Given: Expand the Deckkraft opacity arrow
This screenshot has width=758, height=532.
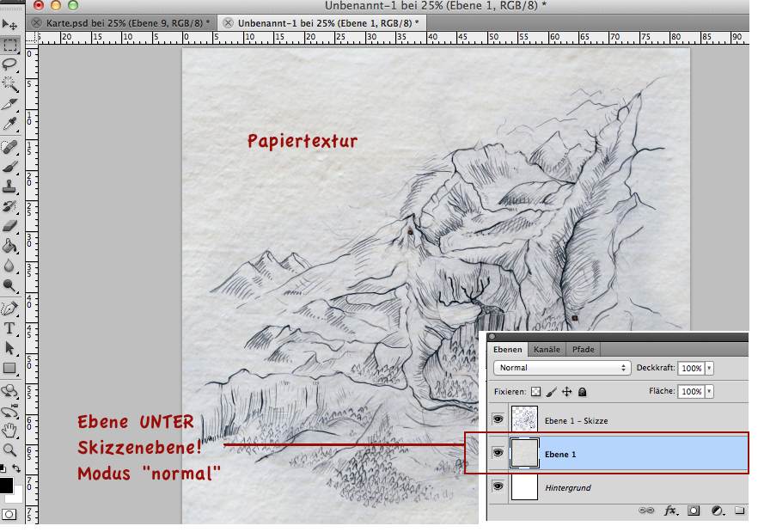Looking at the screenshot, I should click(x=709, y=368).
